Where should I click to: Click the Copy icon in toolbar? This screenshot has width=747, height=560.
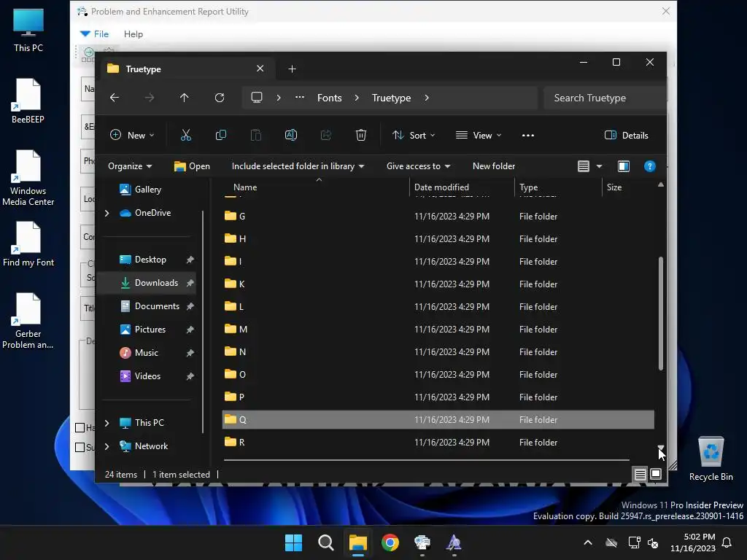coord(220,135)
